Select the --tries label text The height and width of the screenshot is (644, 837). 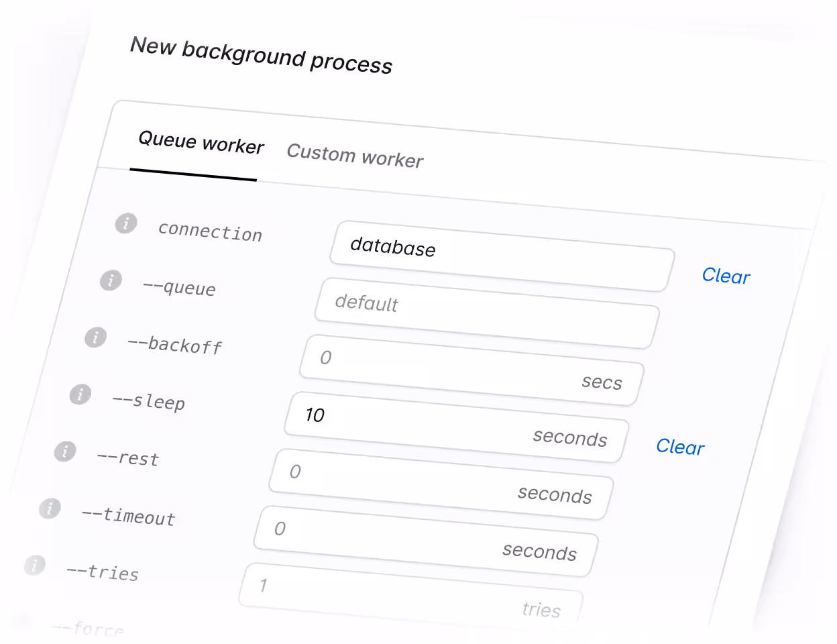(x=103, y=572)
